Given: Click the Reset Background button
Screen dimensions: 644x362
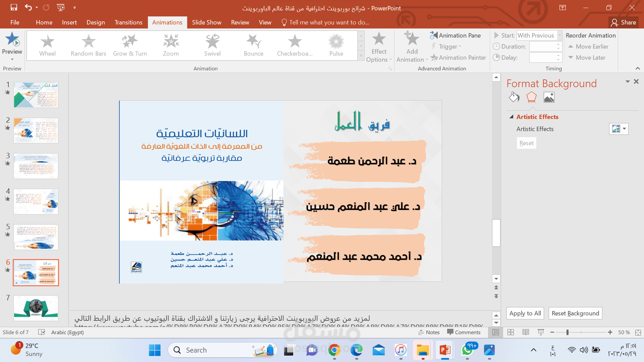Looking at the screenshot, I should (575, 313).
